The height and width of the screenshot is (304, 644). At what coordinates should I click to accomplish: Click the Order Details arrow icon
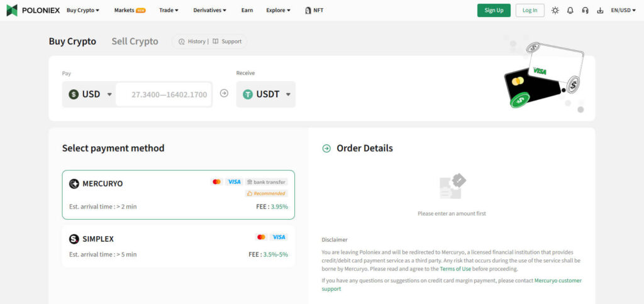(x=326, y=148)
